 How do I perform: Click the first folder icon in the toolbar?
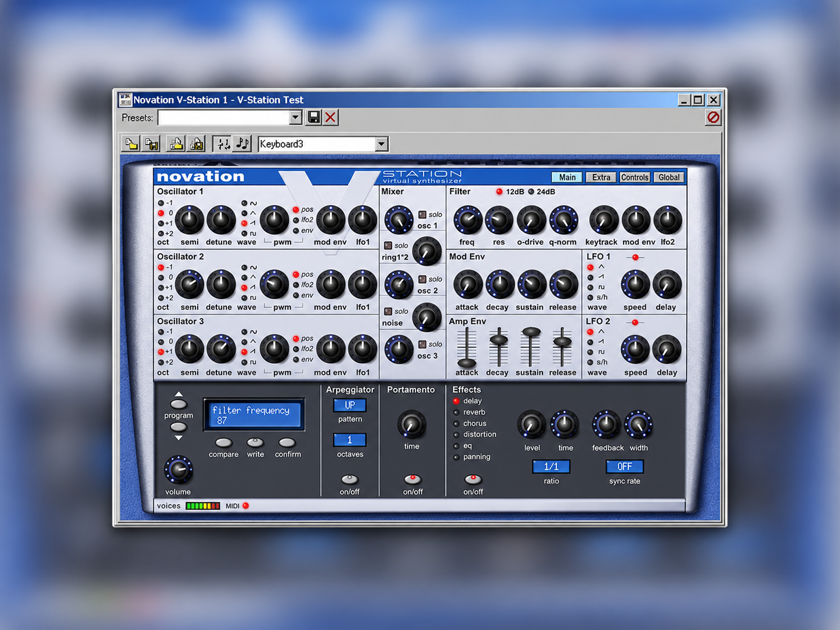(x=131, y=144)
